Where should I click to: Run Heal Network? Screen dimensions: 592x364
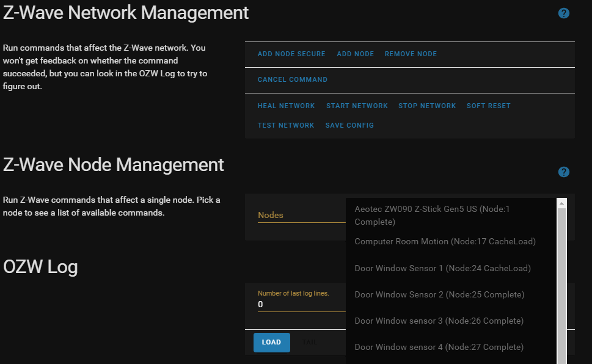click(x=286, y=106)
